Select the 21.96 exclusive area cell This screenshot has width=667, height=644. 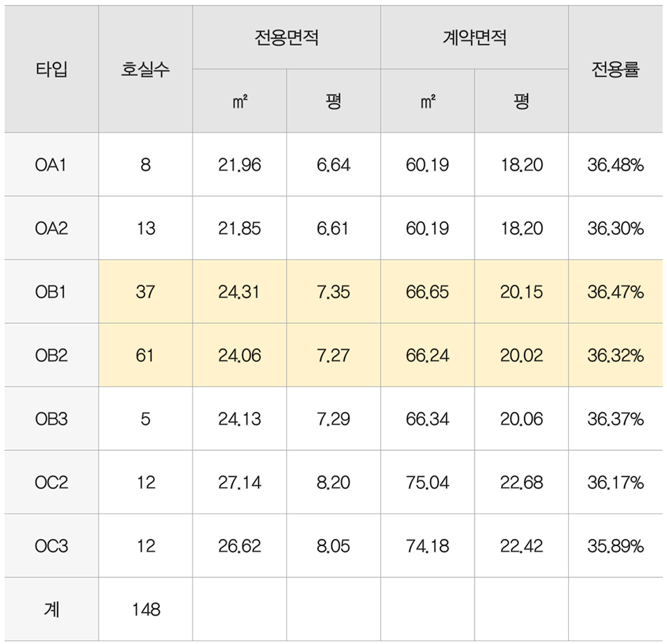(x=239, y=165)
